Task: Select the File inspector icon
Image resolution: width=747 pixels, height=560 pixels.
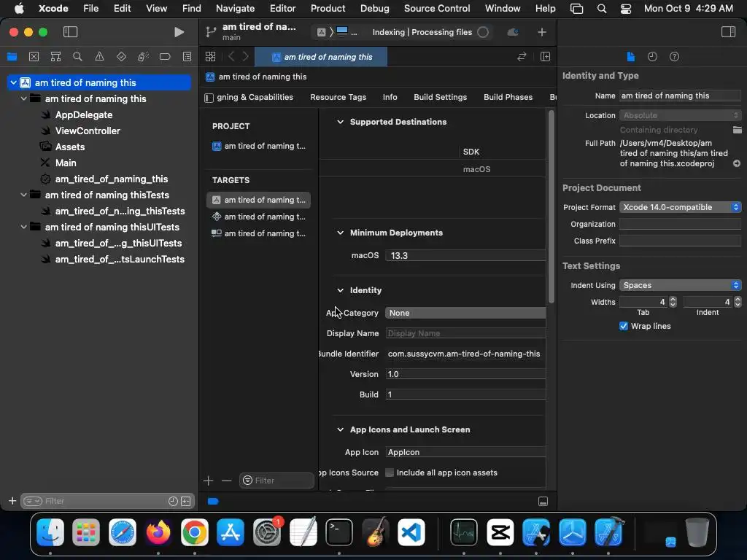Action: point(630,57)
